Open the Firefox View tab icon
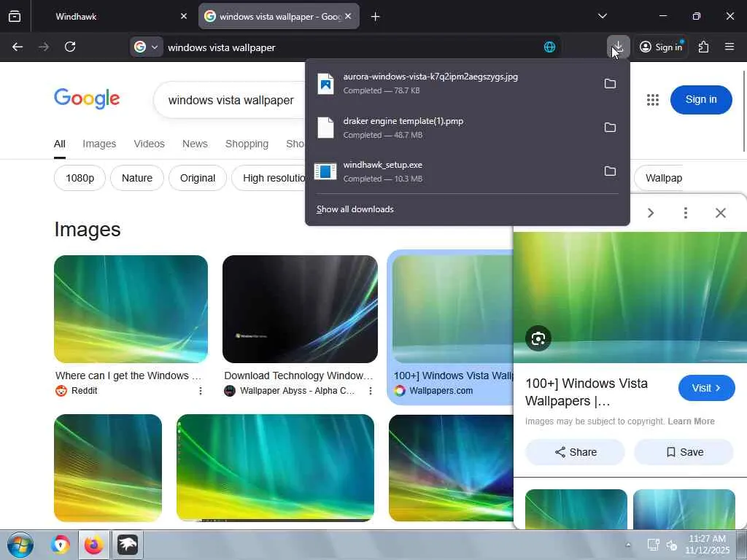Screen dimensions: 747x560 [15, 16]
